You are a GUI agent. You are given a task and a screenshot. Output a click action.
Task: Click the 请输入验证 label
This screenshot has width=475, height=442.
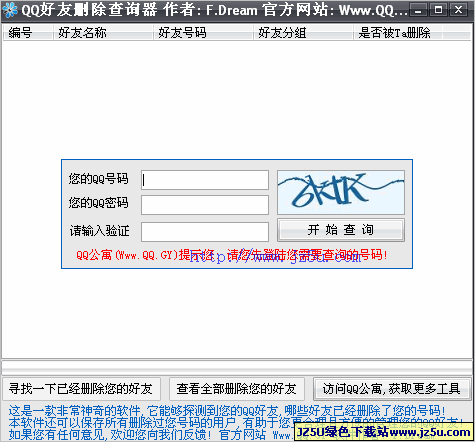tap(99, 231)
